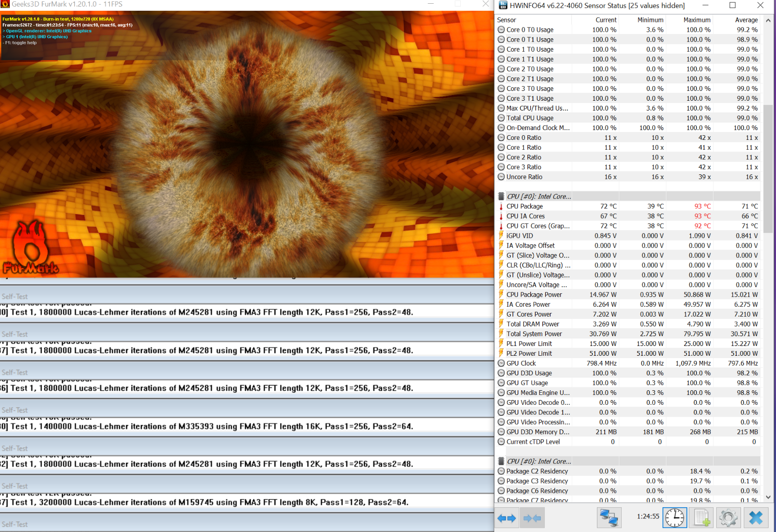The width and height of the screenshot is (776, 532).
Task: Select the Max CPU/Thread Usage row
Action: click(628, 108)
